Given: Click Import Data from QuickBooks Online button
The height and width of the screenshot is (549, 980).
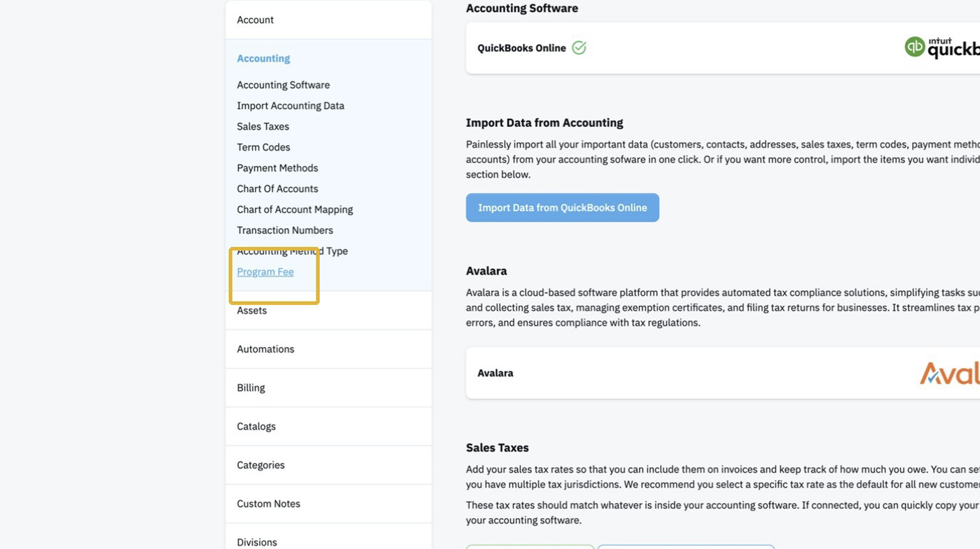Looking at the screenshot, I should click(x=562, y=208).
